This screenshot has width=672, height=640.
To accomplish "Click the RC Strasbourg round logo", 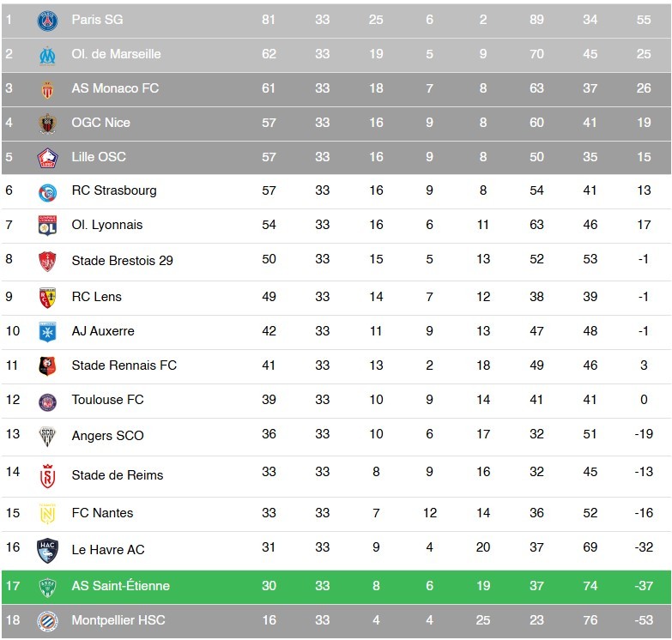I will (47, 193).
